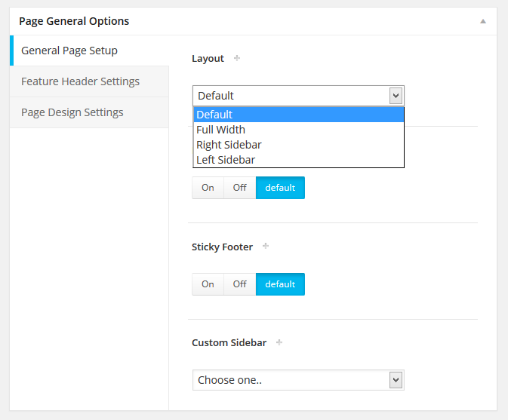Set Sticky Footer to default
Viewport: 508px width, 420px height.
280,284
